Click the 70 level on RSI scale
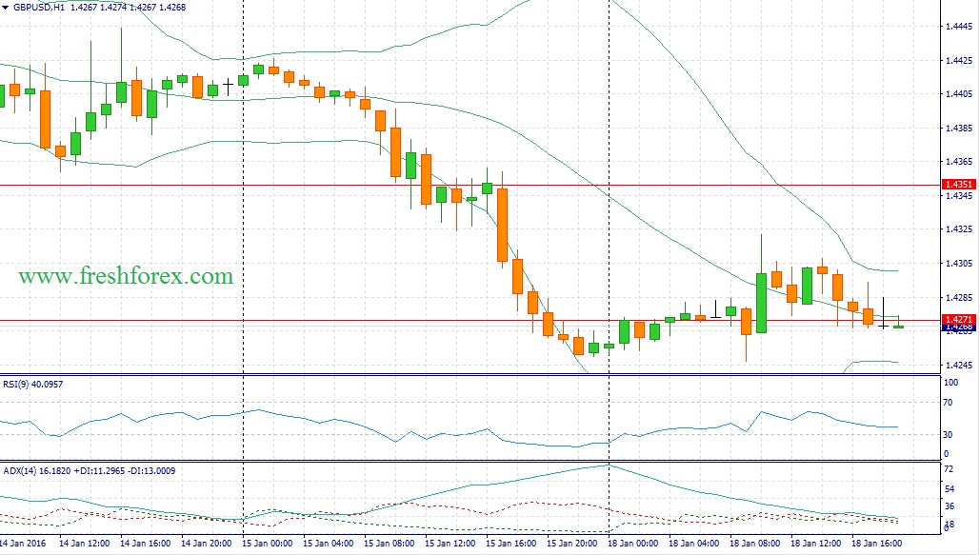This screenshot has height=555, width=980. (x=948, y=403)
